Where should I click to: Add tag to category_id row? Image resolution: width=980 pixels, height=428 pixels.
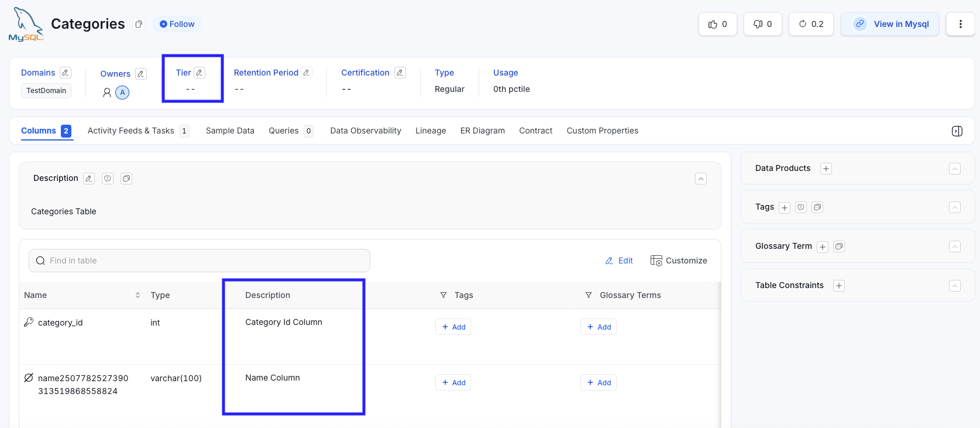tap(453, 327)
